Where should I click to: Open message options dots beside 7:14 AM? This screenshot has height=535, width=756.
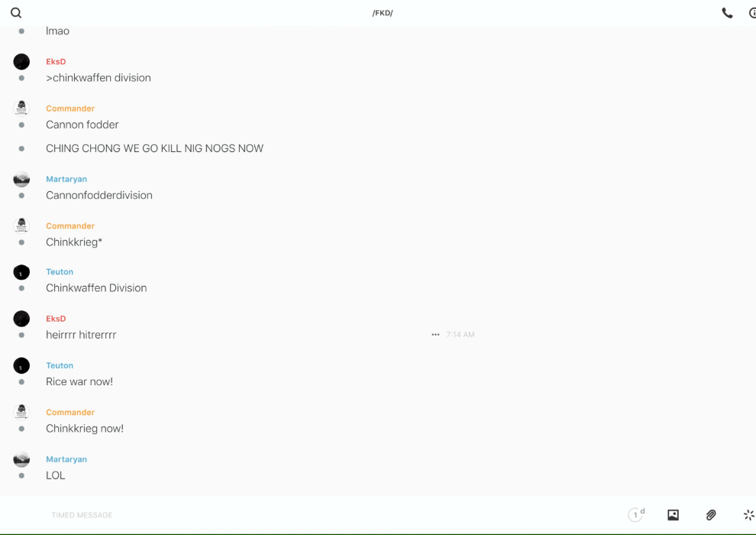click(x=435, y=334)
